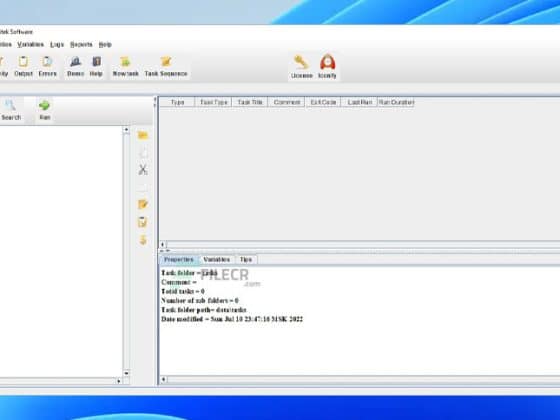This screenshot has width=560, height=420.
Task: Click the tree panel scroll up arrow
Action: tap(126, 130)
